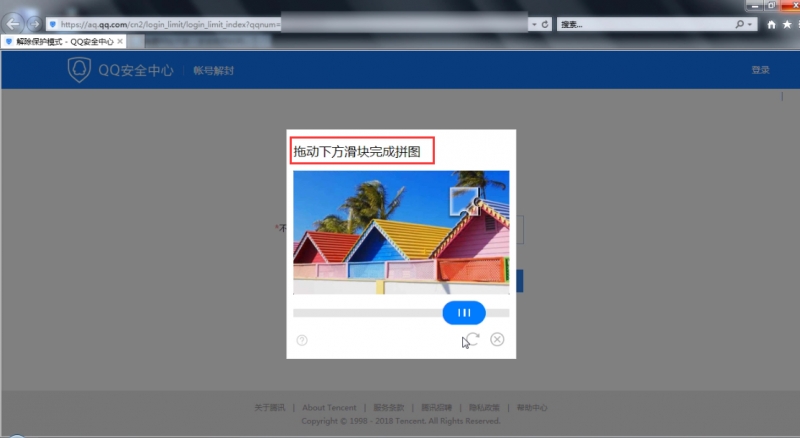Click the 拖动下方滑块完成拼图 instruction text
Image resolution: width=800 pixels, height=438 pixels.
(357, 152)
